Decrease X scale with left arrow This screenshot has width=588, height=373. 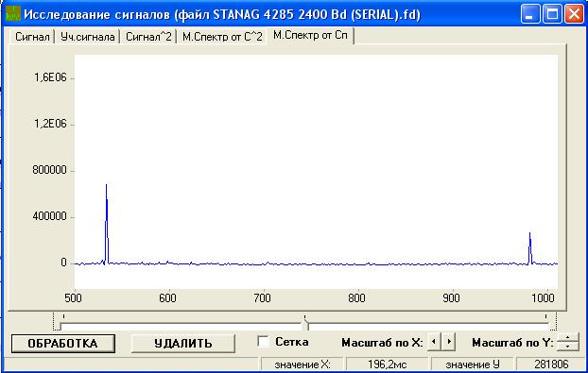pyautogui.click(x=434, y=342)
